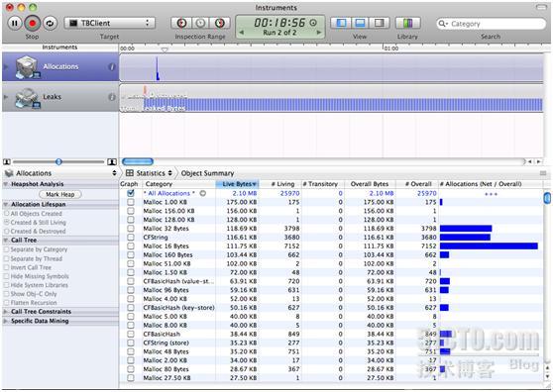Click the loop button in the toolbar
553x392 pixels.
pos(51,23)
